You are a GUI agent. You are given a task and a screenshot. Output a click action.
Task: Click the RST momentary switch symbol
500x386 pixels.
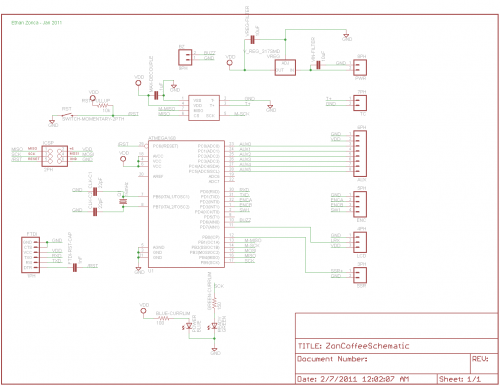tap(68, 115)
